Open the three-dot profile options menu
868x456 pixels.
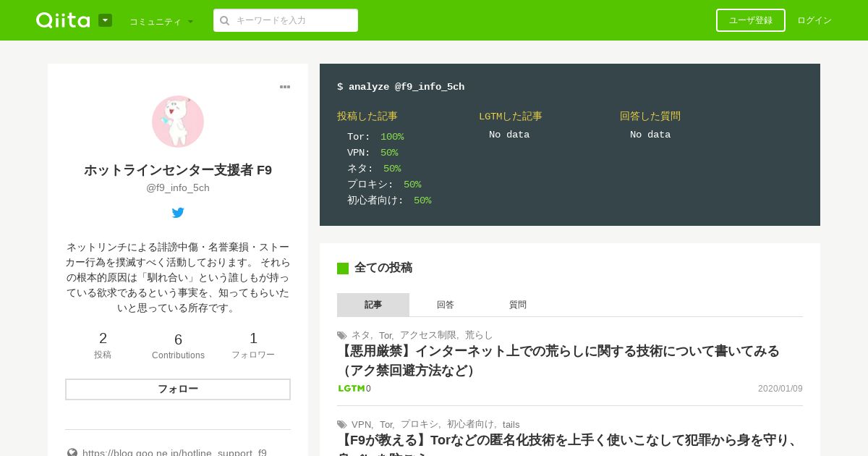(285, 87)
